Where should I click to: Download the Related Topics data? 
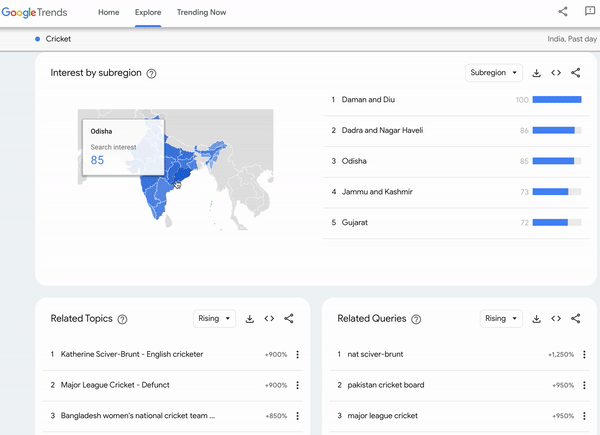250,319
